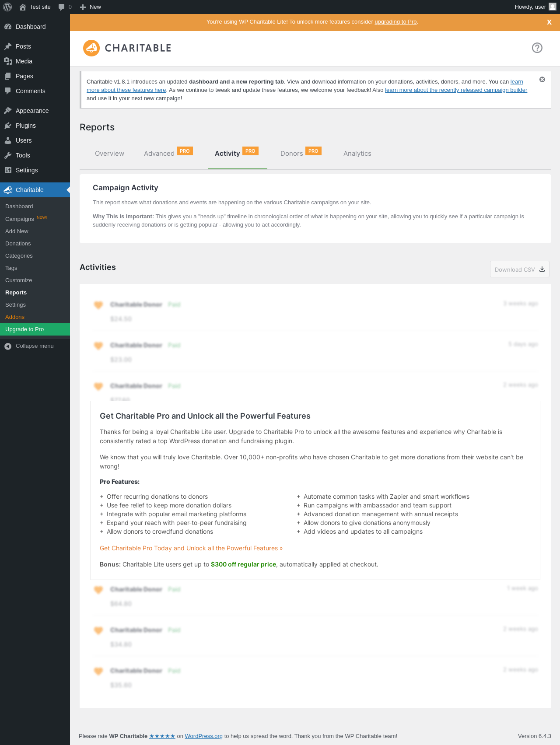The image size is (560, 745).
Task: Open the comments bubble in admin bar
Action: click(x=61, y=7)
